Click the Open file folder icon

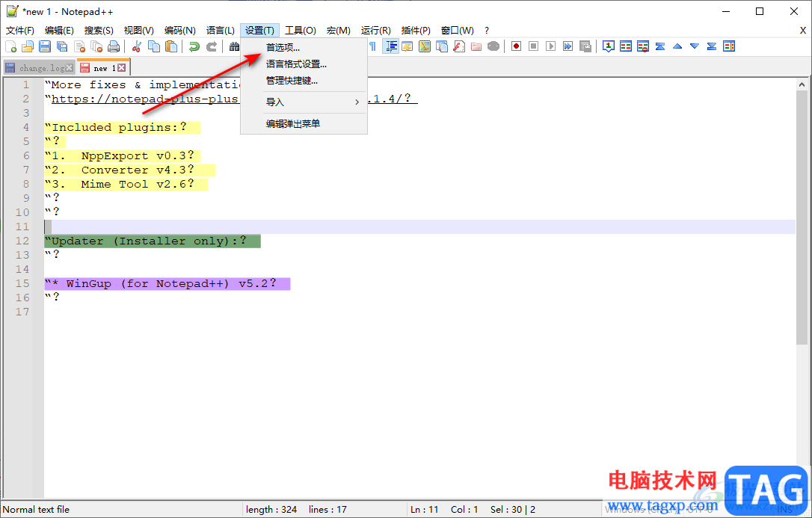click(28, 46)
